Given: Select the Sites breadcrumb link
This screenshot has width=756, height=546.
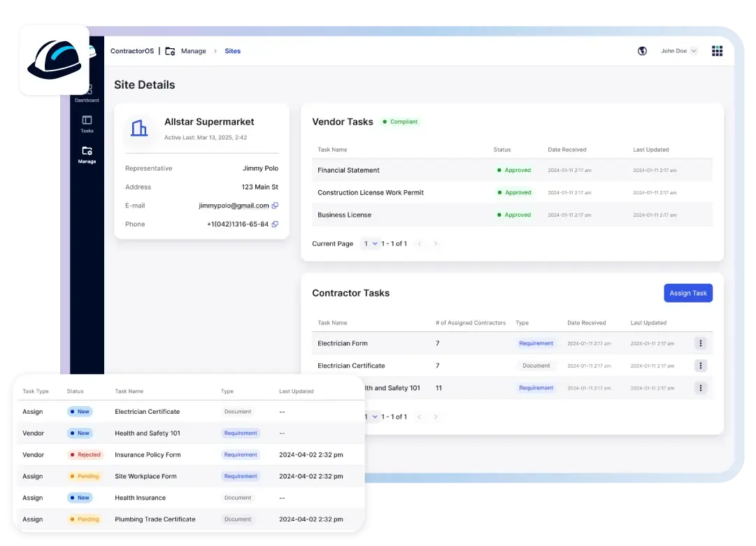Looking at the screenshot, I should tap(232, 51).
